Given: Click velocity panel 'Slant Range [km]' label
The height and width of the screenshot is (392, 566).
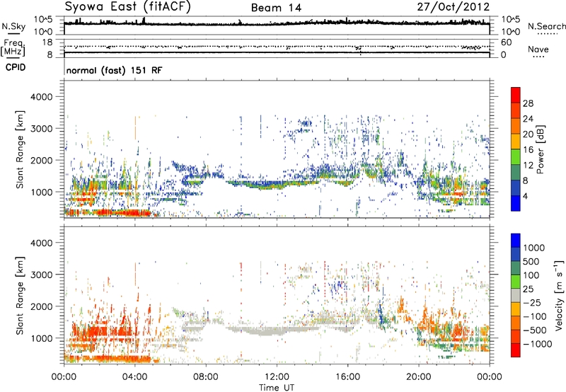Looking at the screenshot, I should point(20,296).
